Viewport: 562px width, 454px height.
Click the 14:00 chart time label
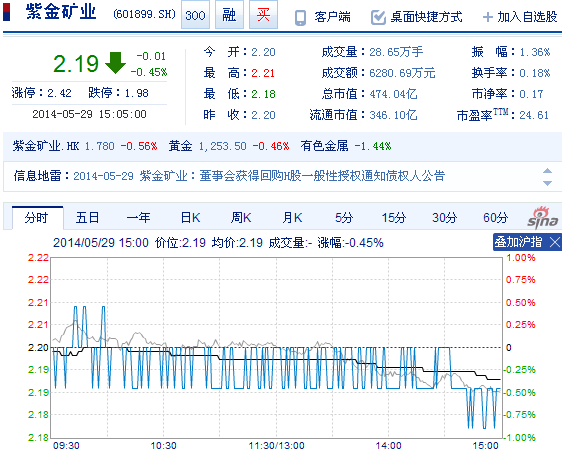coord(389,446)
